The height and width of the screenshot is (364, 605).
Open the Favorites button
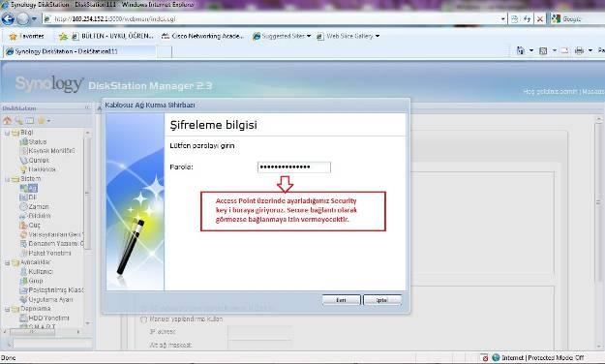coord(26,36)
